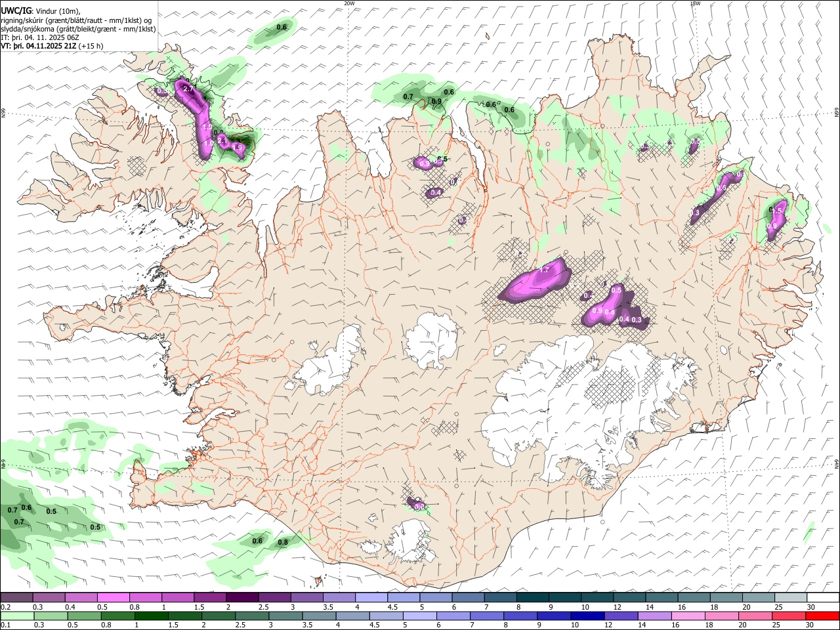
Task: Click upper legend swatch between 1 and 1.5
Action: [177, 598]
